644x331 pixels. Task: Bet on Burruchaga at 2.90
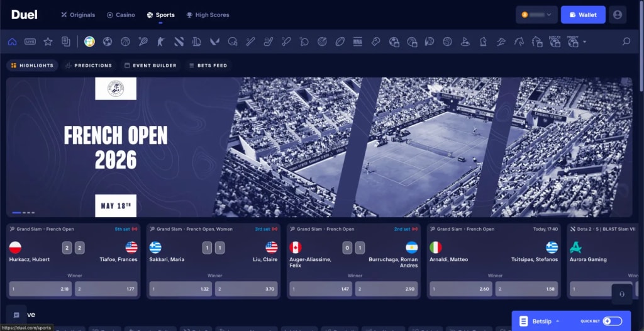387,289
